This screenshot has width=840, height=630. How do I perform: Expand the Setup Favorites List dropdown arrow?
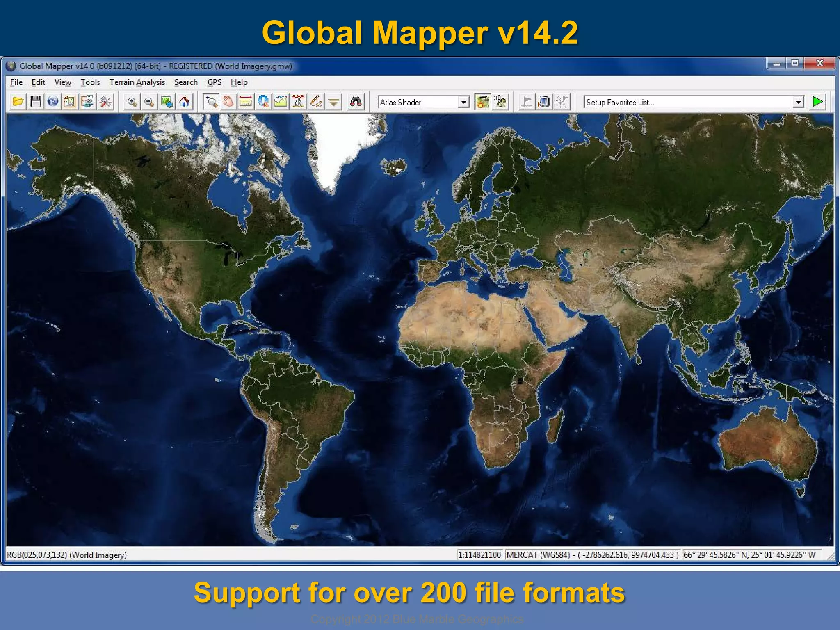coord(798,102)
